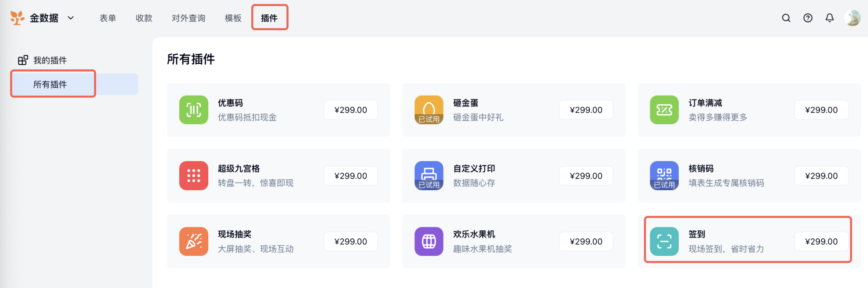This screenshot has height=288, width=868.
Task: Open the help question-mark icon
Action: 808,18
